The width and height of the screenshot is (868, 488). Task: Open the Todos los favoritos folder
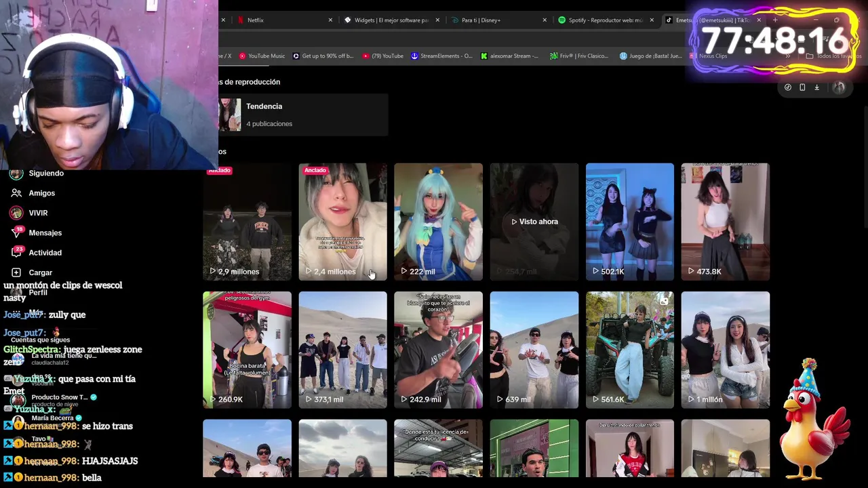click(834, 56)
